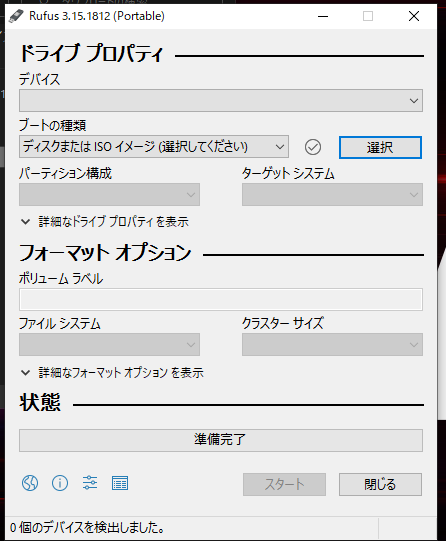Screen dimensions: 446x541
Task: Expand 詳細なフォーマット オプション を表示
Action: click(x=112, y=373)
